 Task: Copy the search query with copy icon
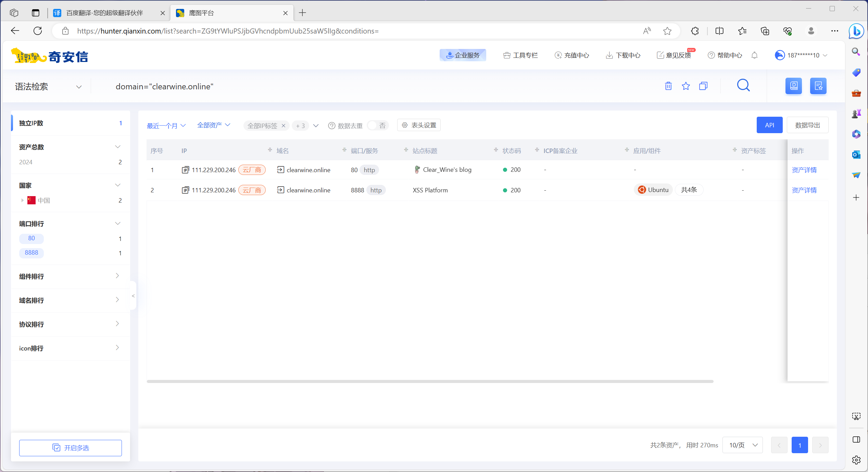point(703,86)
